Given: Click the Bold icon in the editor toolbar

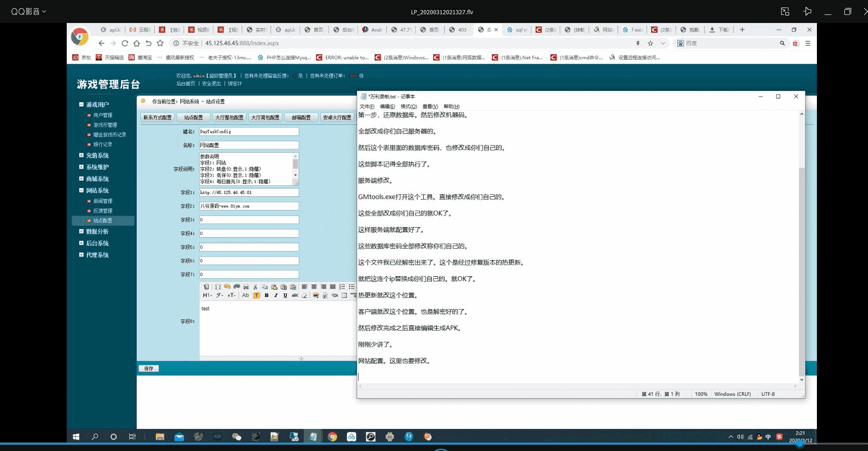Looking at the screenshot, I should pyautogui.click(x=266, y=296).
